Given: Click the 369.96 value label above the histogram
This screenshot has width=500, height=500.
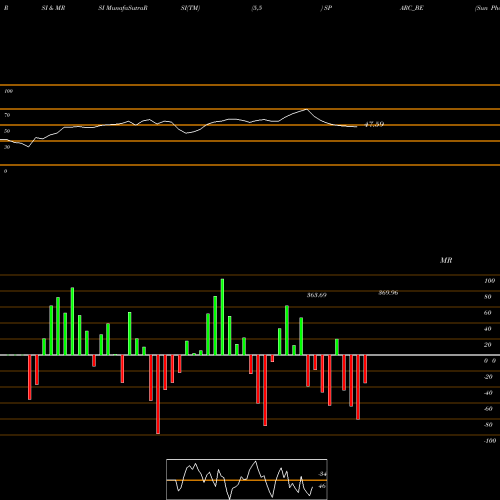Looking at the screenshot, I should [x=388, y=293].
